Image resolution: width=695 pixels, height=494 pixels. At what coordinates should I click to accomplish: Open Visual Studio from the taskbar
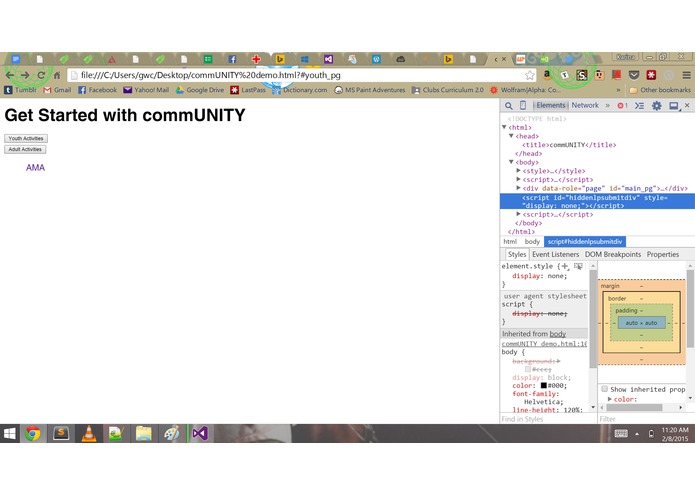click(200, 433)
